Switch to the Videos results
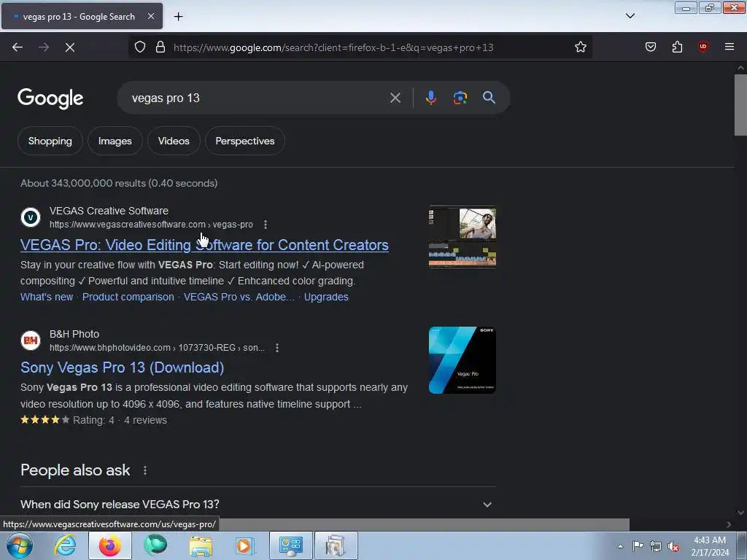This screenshot has height=560, width=747. tap(174, 141)
